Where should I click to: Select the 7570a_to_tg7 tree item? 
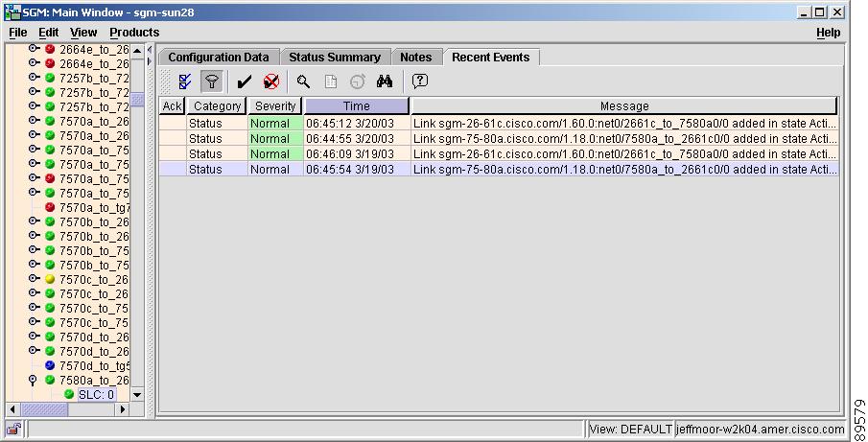pos(95,207)
